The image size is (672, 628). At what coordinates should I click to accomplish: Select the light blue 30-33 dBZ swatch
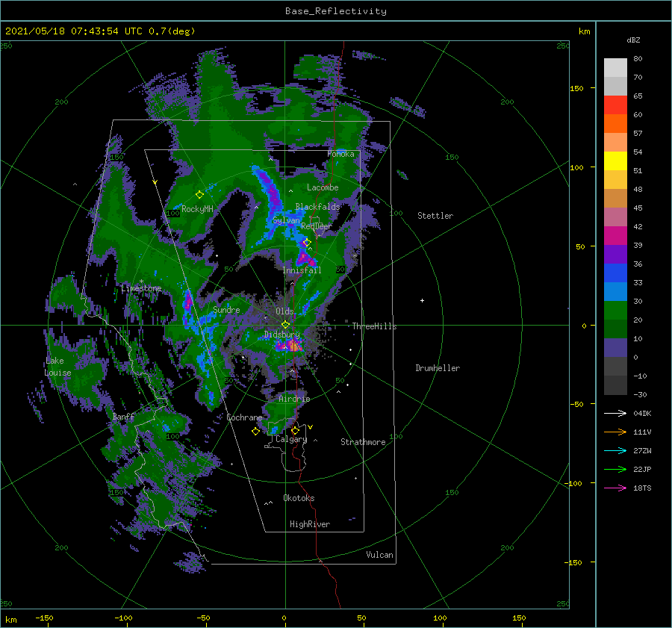pyautogui.click(x=615, y=291)
